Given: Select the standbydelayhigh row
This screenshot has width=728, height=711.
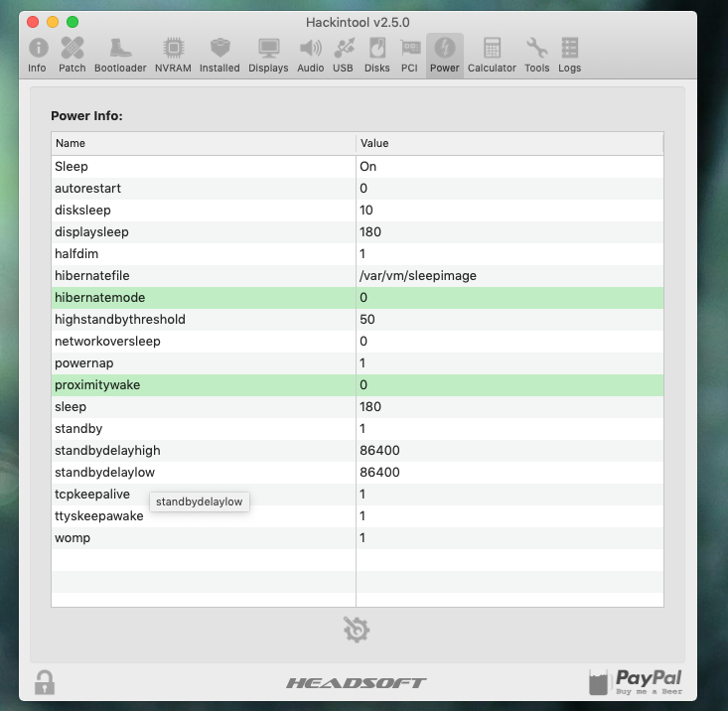Looking at the screenshot, I should 358,450.
